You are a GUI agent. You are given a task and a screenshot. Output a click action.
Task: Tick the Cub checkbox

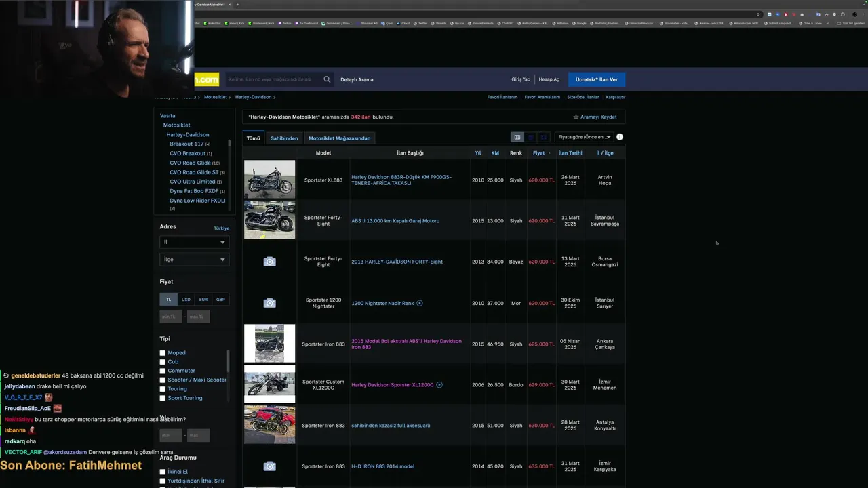coord(163,362)
